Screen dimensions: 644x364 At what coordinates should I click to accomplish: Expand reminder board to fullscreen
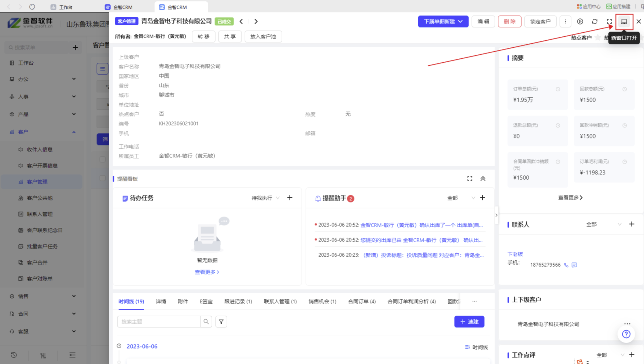pos(469,179)
